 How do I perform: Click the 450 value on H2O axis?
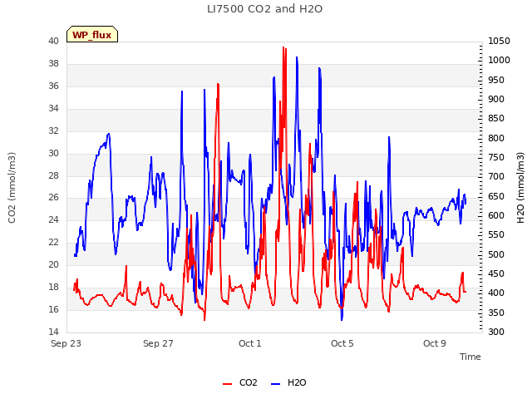tap(496, 273)
